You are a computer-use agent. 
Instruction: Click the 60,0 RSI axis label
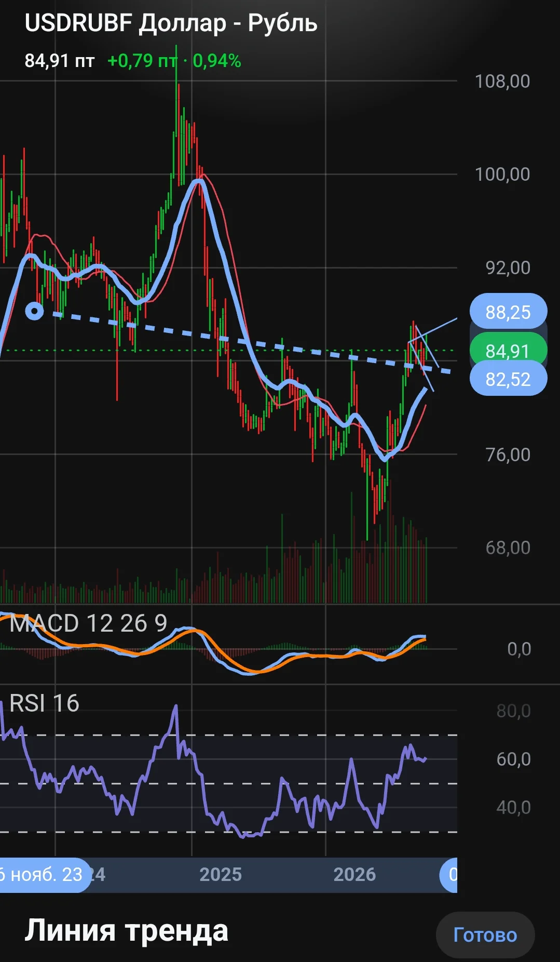(x=513, y=759)
